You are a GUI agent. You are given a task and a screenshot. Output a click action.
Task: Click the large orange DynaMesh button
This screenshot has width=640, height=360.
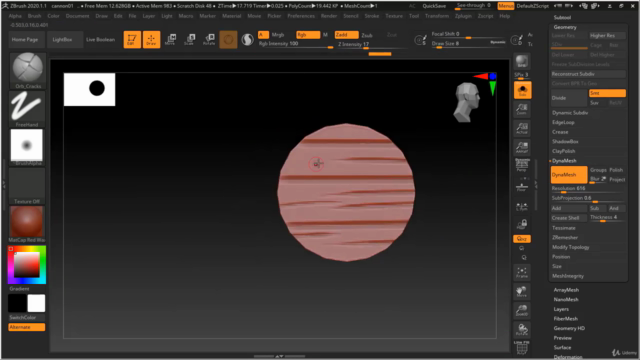[x=569, y=175]
